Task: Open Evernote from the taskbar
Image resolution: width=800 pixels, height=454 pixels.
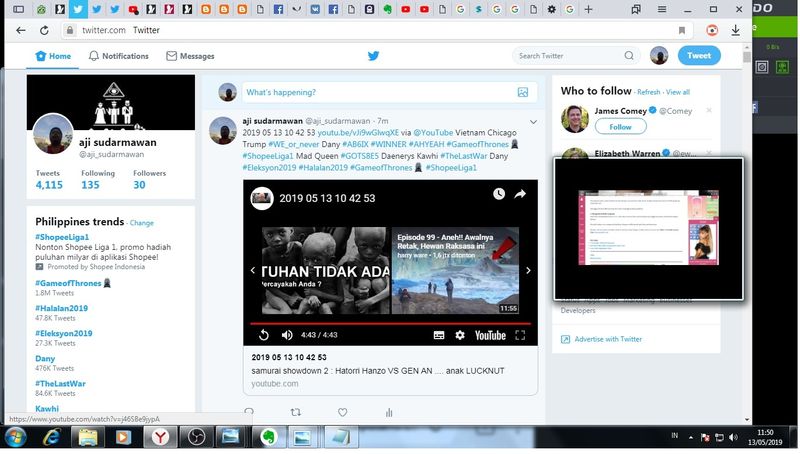Action: pyautogui.click(x=268, y=437)
